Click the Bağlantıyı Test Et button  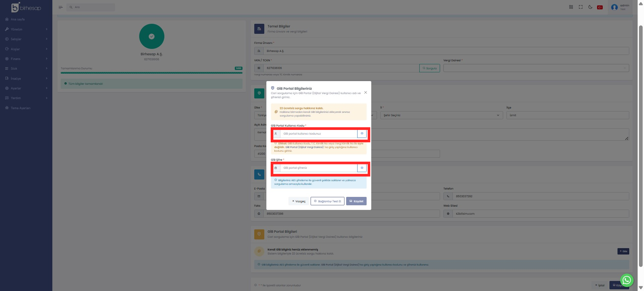pyautogui.click(x=327, y=201)
